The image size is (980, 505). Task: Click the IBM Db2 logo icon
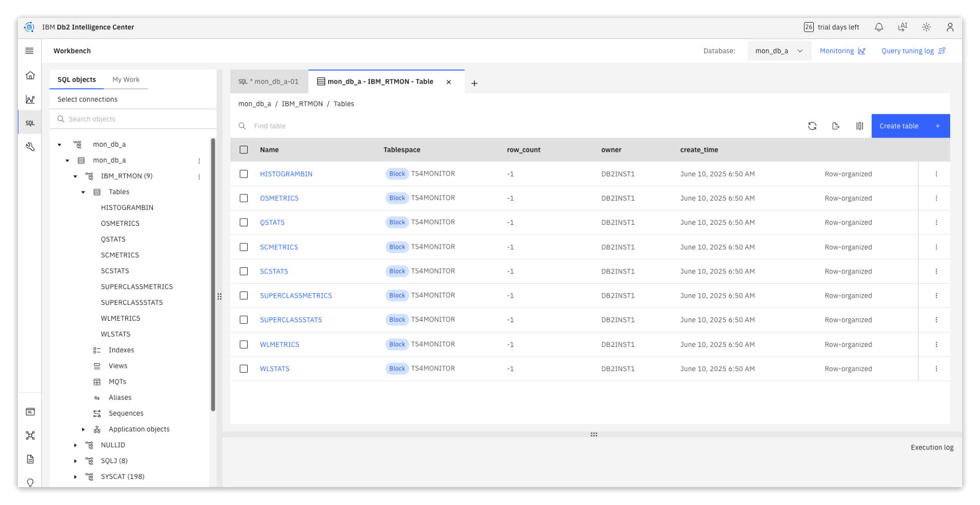pos(29,27)
